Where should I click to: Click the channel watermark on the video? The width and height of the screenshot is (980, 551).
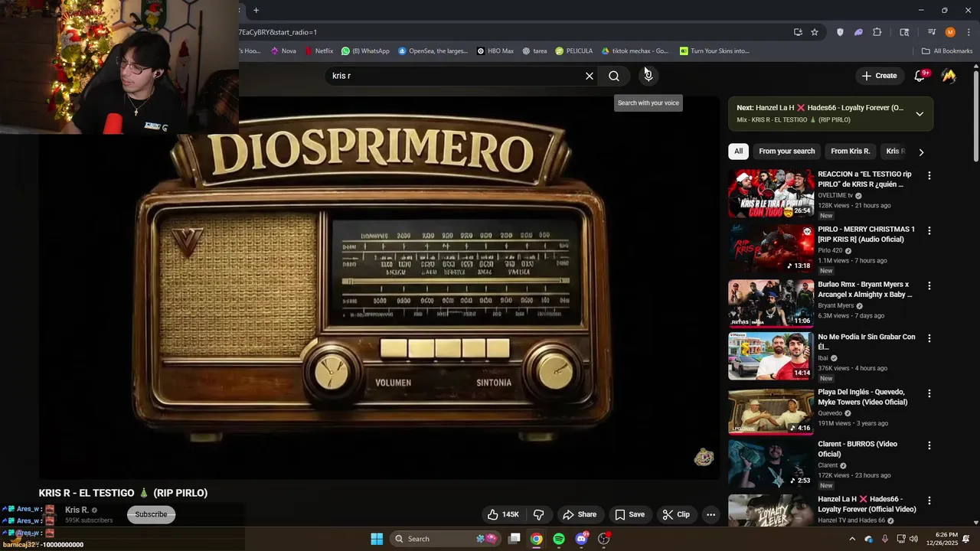(x=704, y=458)
